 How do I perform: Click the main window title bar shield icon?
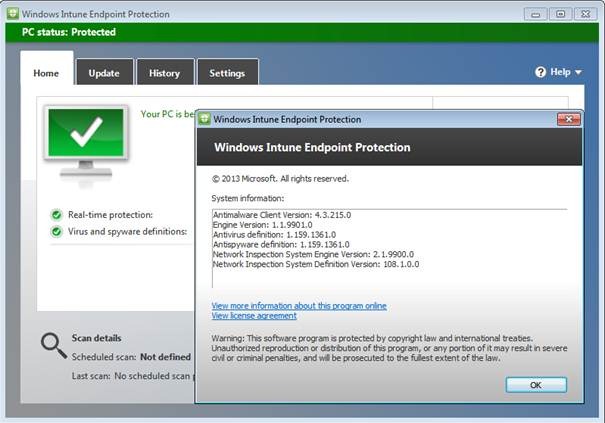click(12, 14)
